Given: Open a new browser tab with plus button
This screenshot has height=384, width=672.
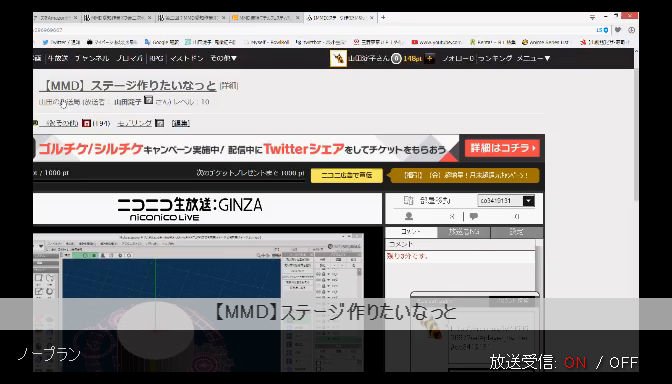Looking at the screenshot, I should 383,18.
